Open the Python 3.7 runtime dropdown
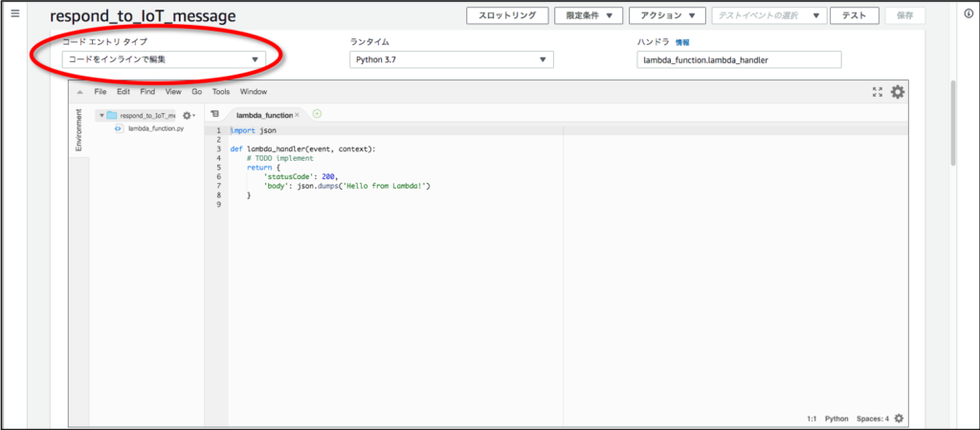Viewport: 980px width, 430px height. (x=452, y=59)
